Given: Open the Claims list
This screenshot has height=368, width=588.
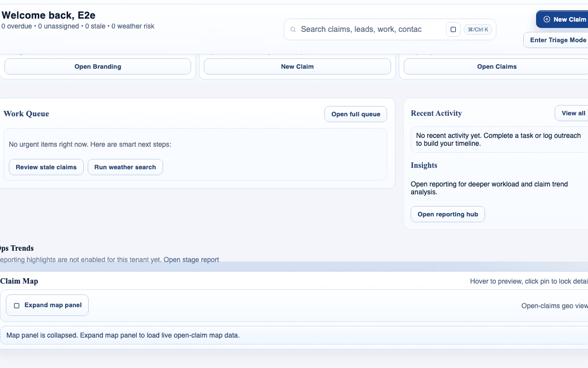Looking at the screenshot, I should (496, 66).
